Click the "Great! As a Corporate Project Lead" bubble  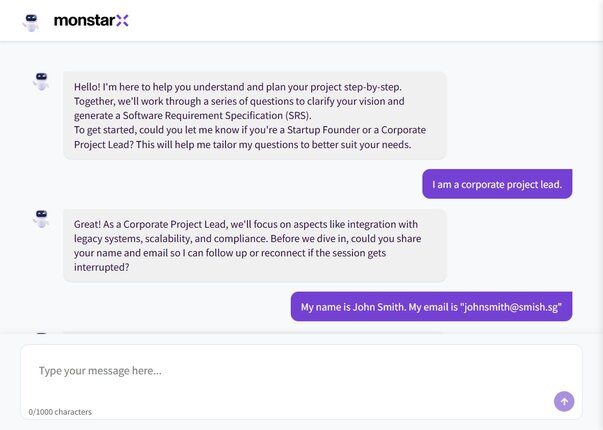(254, 245)
